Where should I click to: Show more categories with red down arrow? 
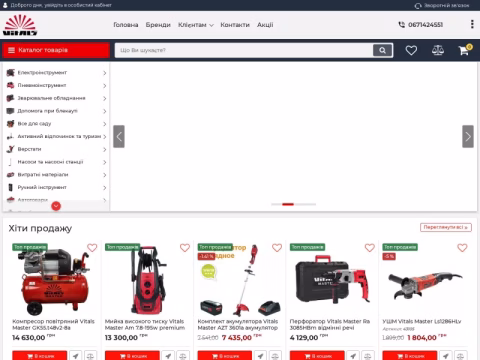tap(56, 206)
